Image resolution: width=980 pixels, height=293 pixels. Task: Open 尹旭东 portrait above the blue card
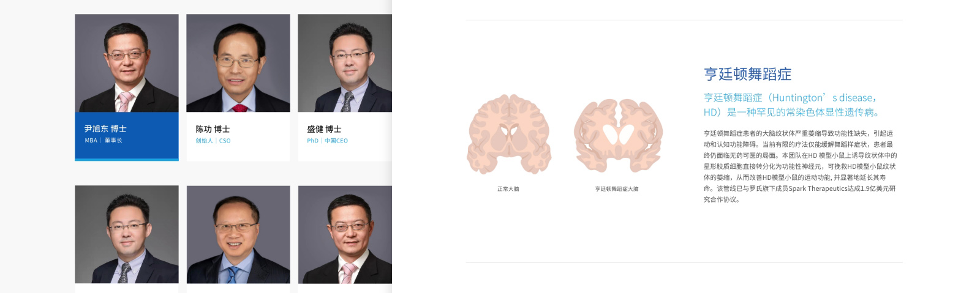[x=127, y=63]
